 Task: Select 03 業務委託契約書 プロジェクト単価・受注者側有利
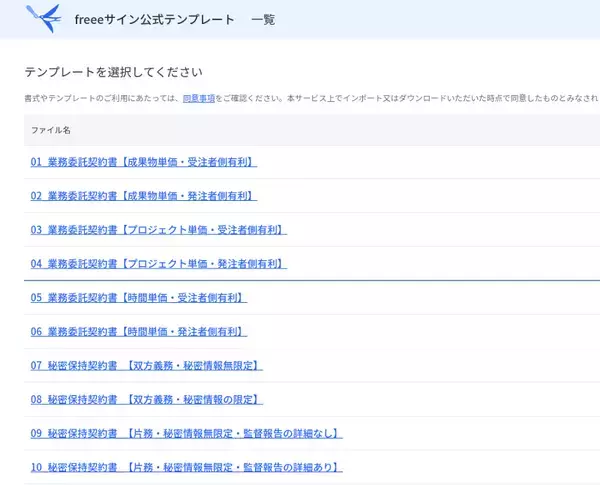pyautogui.click(x=158, y=230)
